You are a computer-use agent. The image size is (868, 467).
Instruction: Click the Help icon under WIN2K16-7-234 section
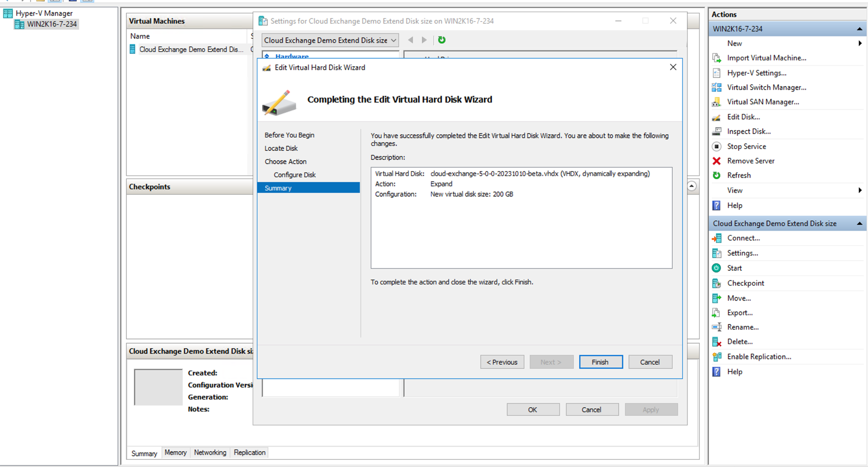click(717, 206)
